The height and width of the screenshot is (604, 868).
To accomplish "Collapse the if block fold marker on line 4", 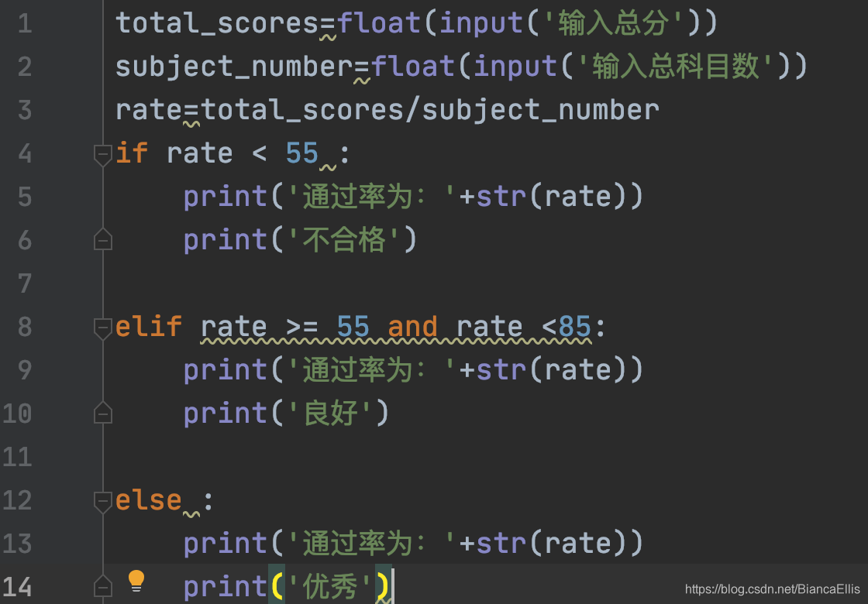I will (103, 155).
